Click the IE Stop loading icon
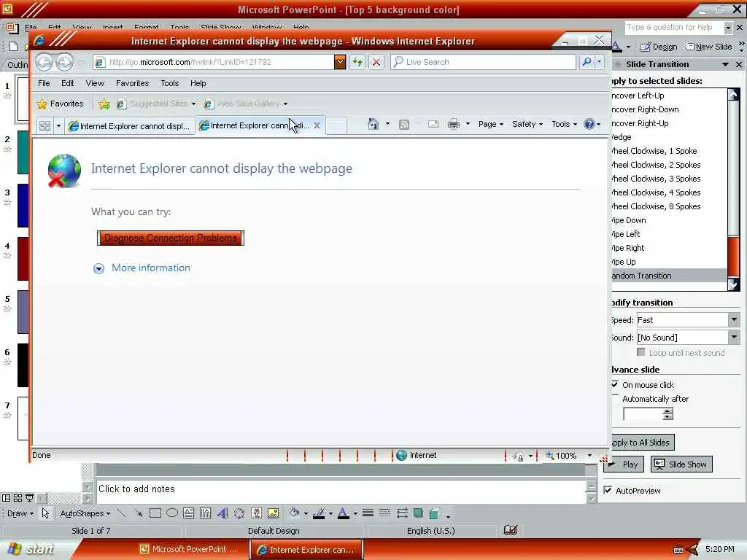Viewport: 747px width, 560px height. [376, 62]
